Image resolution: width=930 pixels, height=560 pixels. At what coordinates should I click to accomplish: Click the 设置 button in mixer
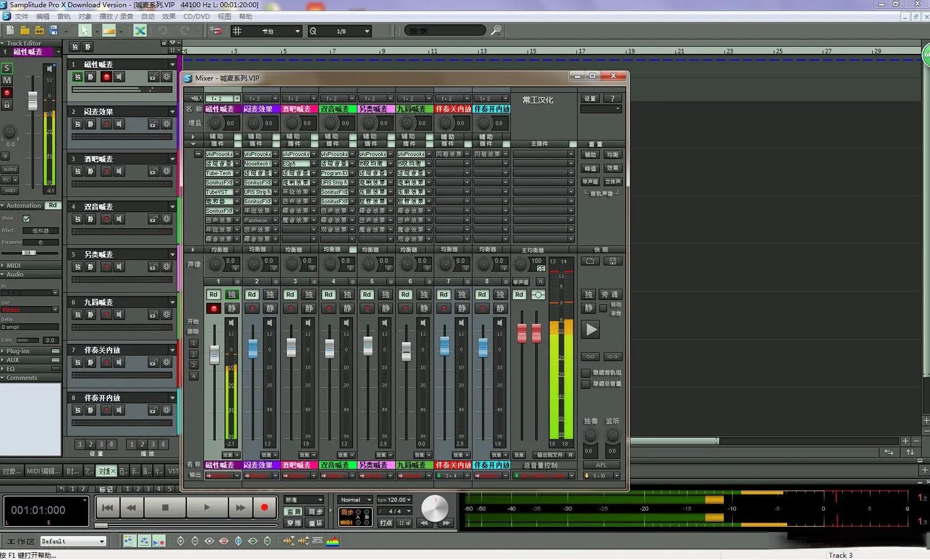pyautogui.click(x=590, y=98)
